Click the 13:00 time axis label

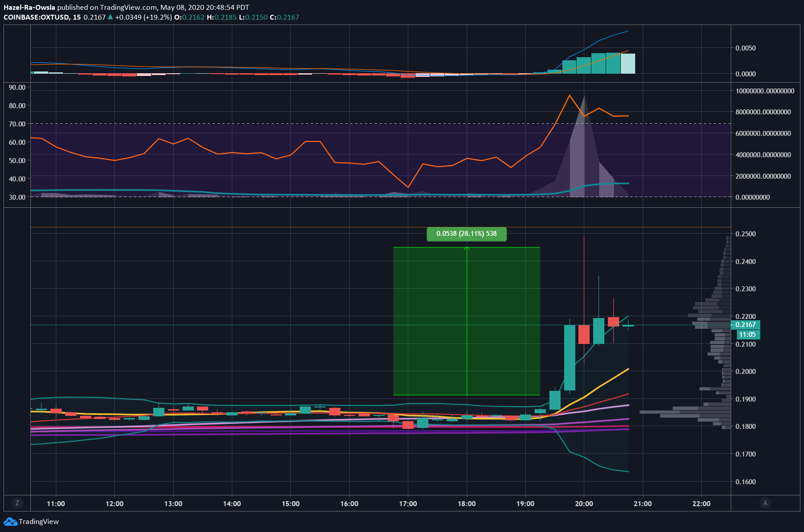tap(173, 503)
